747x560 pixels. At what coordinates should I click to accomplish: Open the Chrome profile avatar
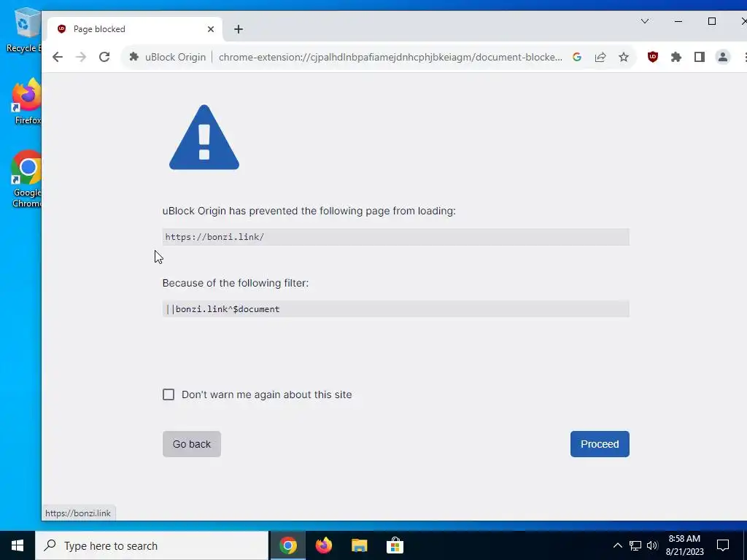pyautogui.click(x=723, y=57)
